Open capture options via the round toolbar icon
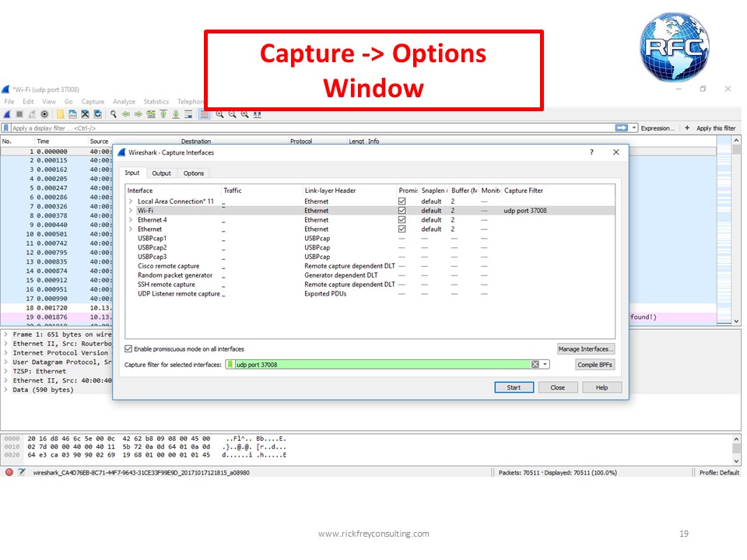 (x=44, y=114)
